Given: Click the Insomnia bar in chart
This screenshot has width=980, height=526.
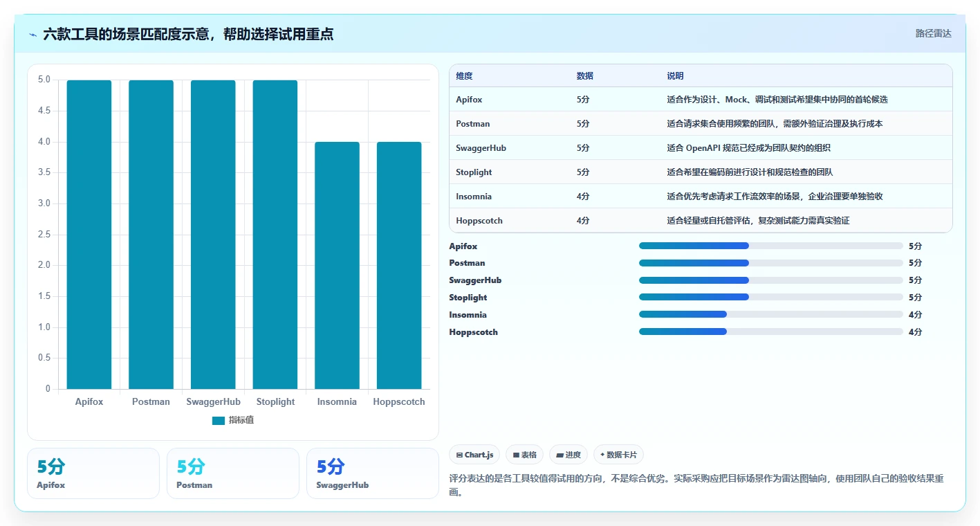Looking at the screenshot, I should coord(337,266).
